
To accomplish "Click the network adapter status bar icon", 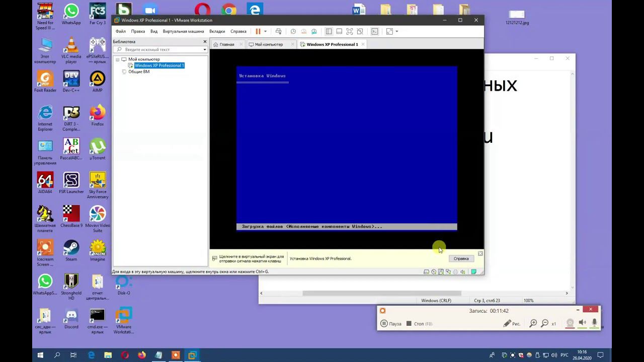I will pyautogui.click(x=448, y=271).
